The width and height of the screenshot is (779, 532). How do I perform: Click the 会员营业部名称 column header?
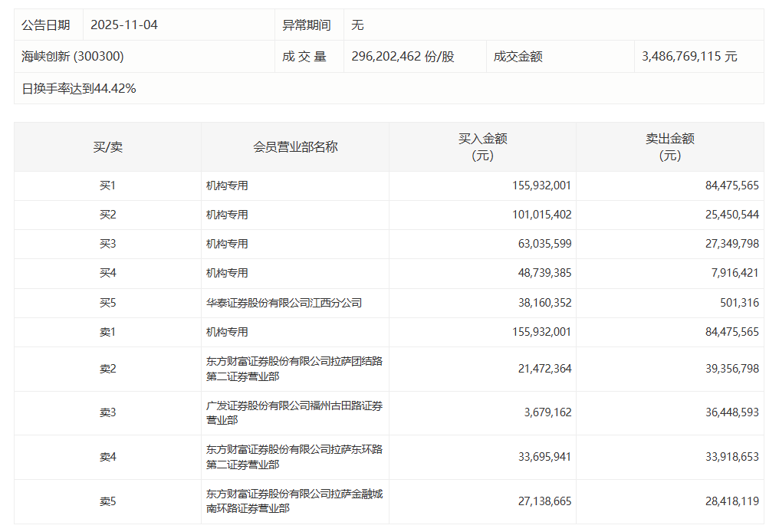tap(295, 146)
